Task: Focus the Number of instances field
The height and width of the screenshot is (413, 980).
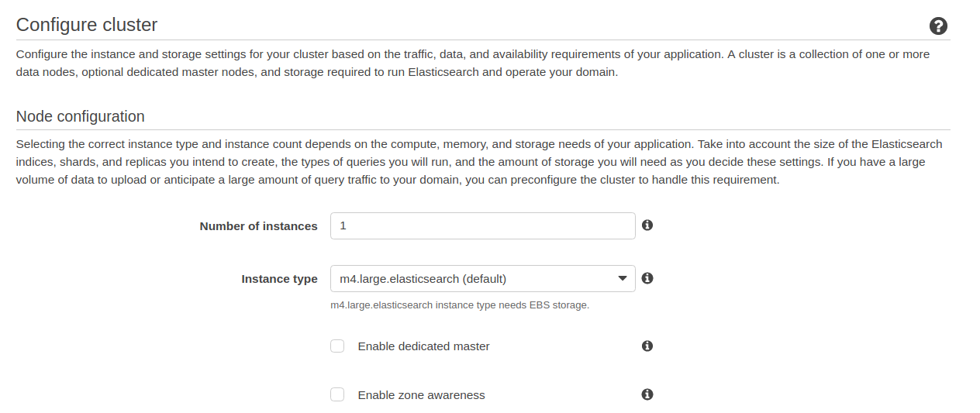Action: click(x=482, y=226)
